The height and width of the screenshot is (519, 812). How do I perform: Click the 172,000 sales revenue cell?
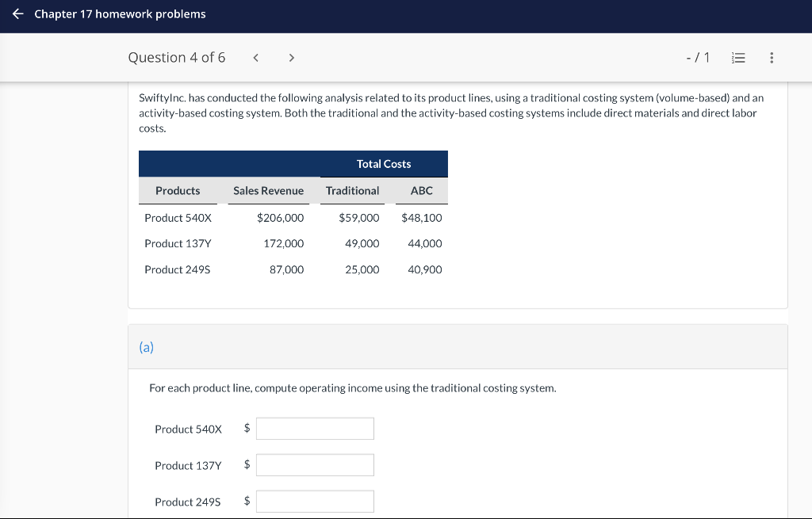tap(284, 244)
